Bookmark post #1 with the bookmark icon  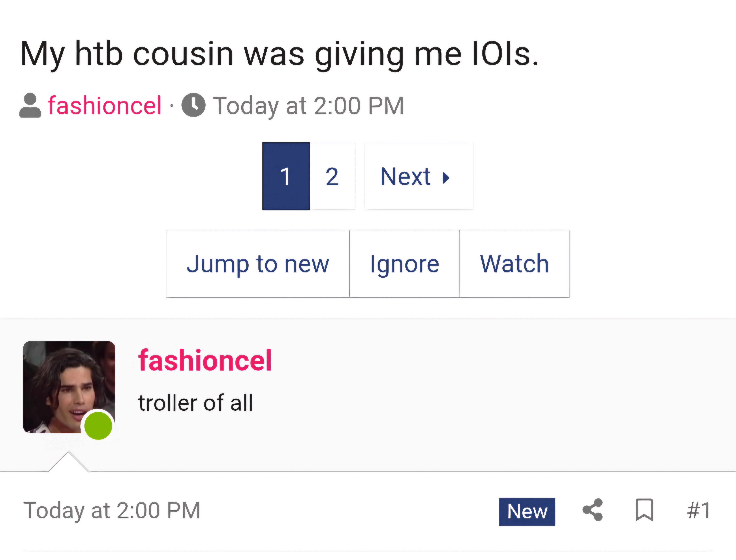tap(644, 510)
